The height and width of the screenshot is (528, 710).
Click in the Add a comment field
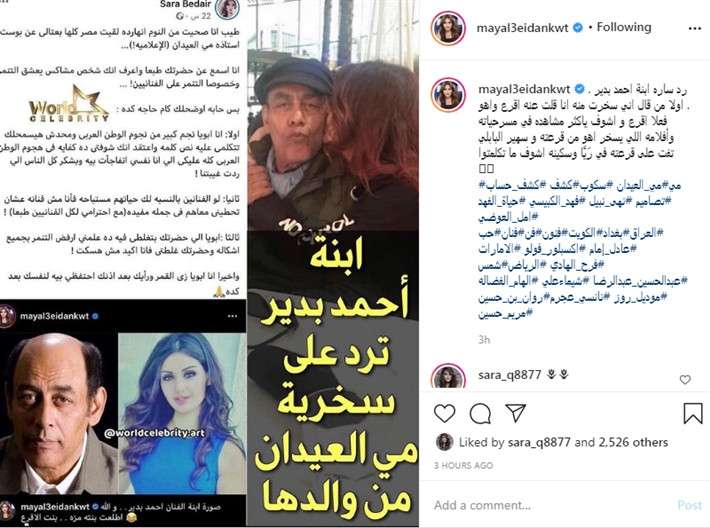(550, 505)
